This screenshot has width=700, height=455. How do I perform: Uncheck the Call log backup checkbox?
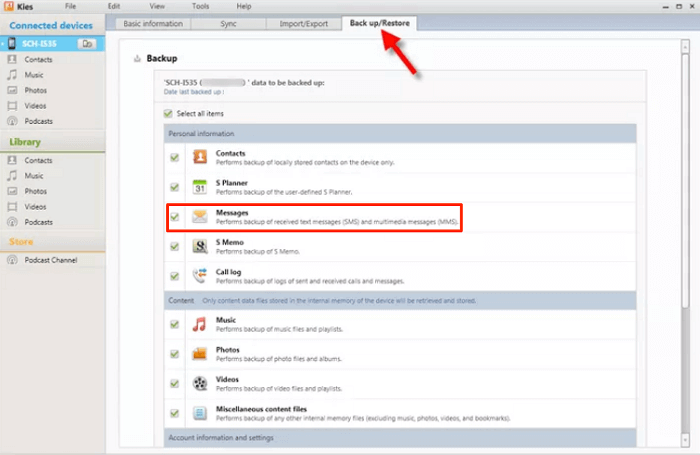tap(175, 276)
